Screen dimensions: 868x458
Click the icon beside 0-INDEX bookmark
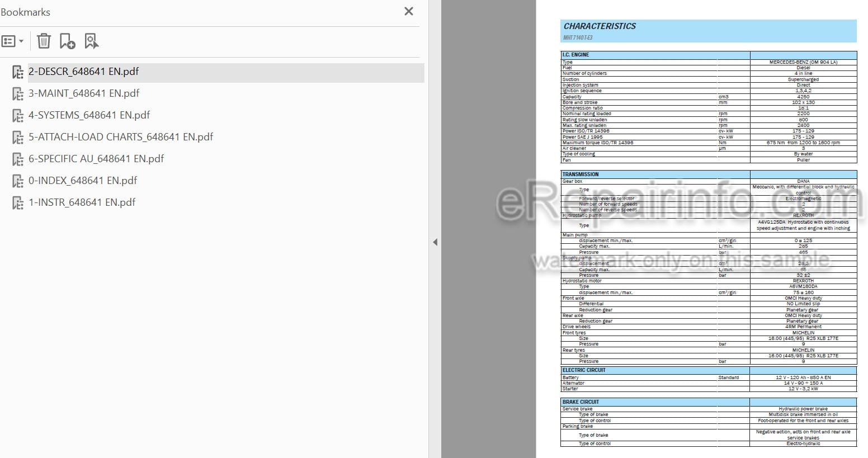[x=18, y=181]
